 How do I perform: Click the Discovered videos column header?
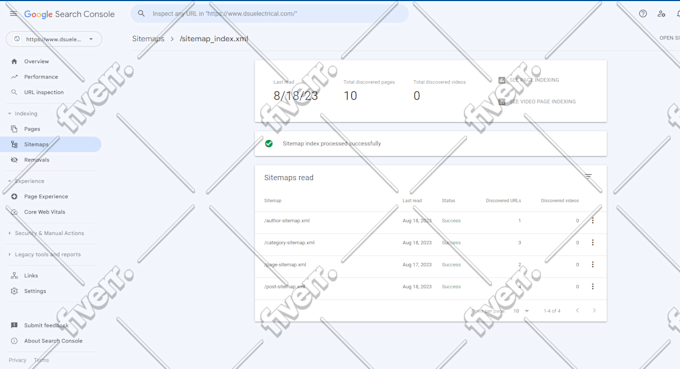click(560, 201)
